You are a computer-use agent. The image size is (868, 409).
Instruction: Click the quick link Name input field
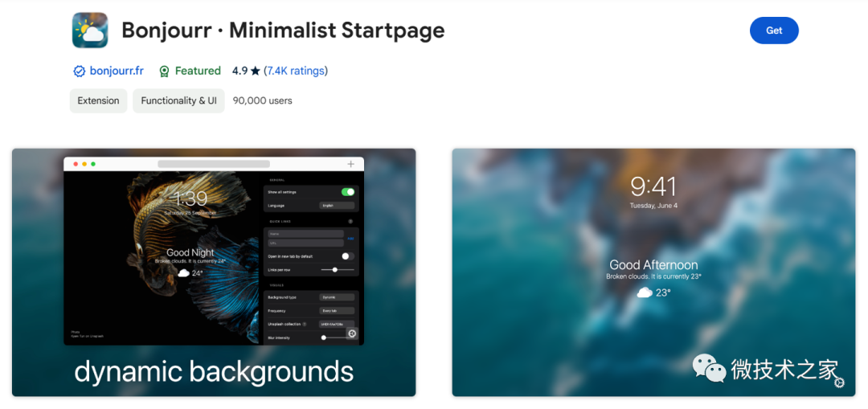pos(305,234)
